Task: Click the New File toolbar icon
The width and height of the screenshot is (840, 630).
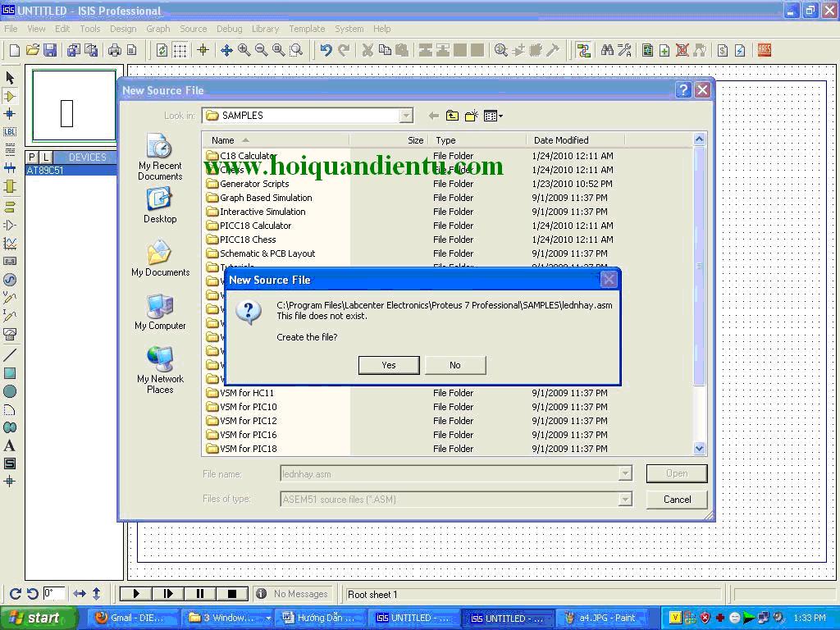Action: (15, 50)
